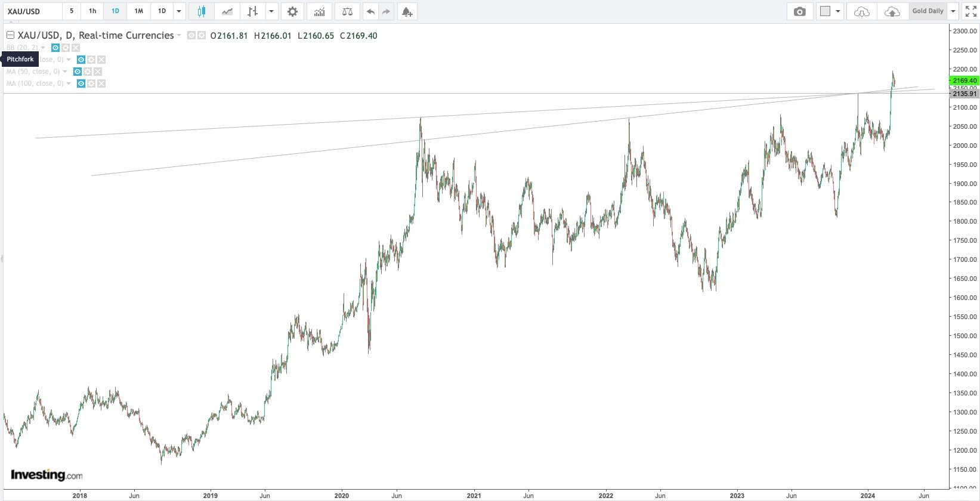
Task: Expand the Gold Daily layout dropdown arrow
Action: [x=953, y=11]
